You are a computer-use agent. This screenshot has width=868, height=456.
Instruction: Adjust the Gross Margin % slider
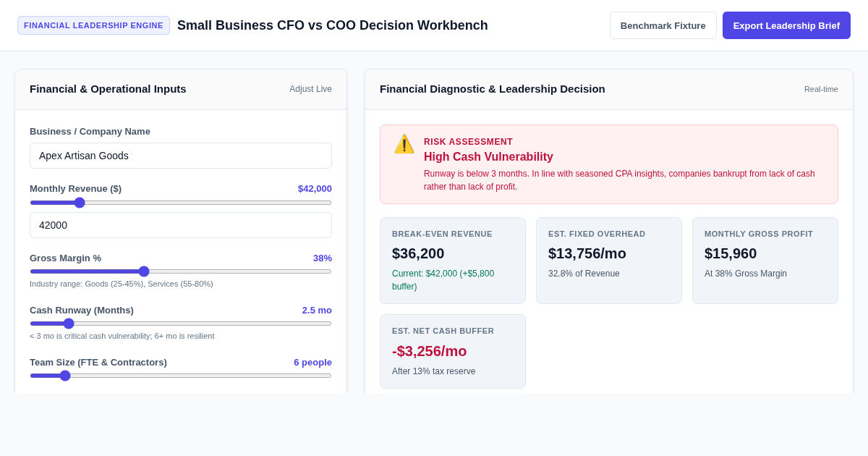(181, 271)
